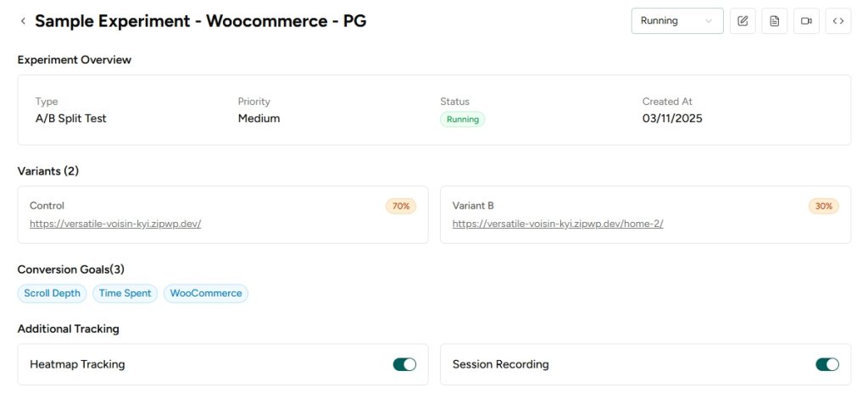
Task: Open the report document icon
Action: pos(775,21)
